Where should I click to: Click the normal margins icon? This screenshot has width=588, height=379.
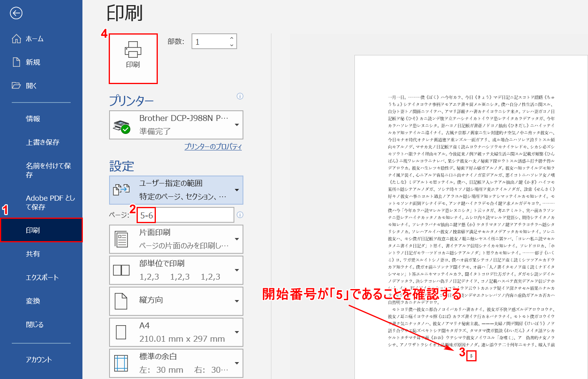tap(121, 363)
